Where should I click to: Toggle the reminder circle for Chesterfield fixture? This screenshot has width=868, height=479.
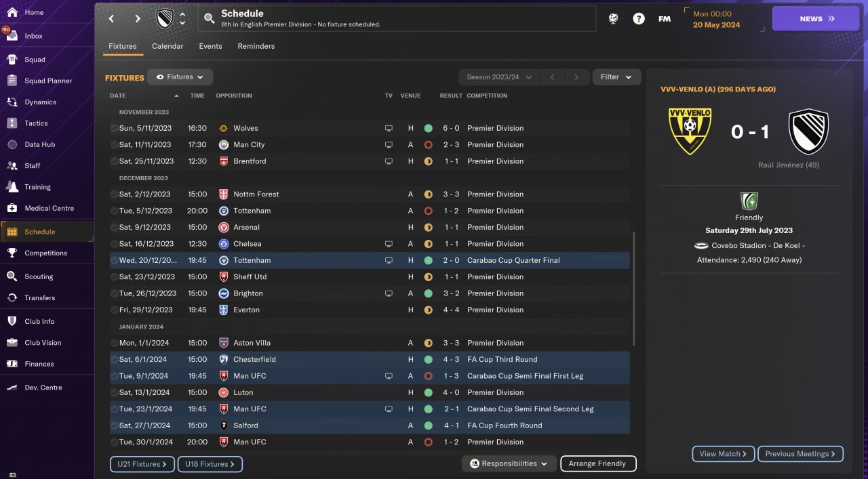click(x=114, y=360)
